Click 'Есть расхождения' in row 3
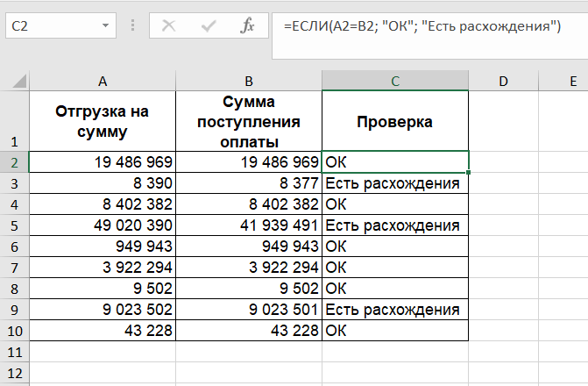Image resolution: width=588 pixels, height=386 pixels. click(395, 183)
